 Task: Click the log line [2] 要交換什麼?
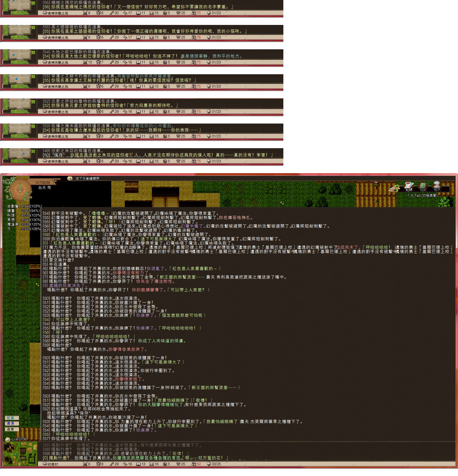58,260
